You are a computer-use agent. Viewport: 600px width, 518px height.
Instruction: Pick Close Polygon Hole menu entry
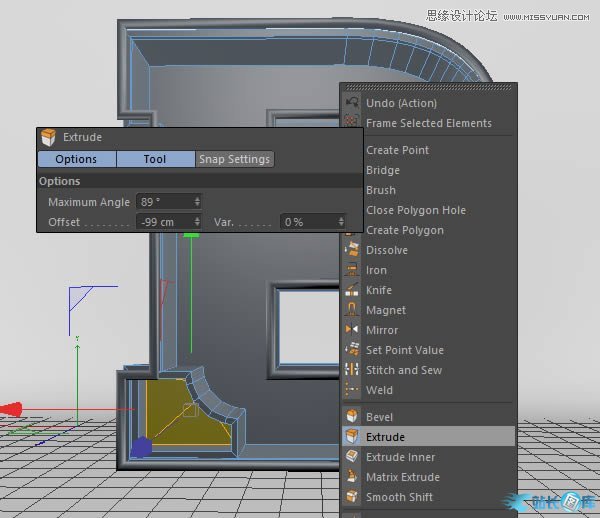point(416,210)
